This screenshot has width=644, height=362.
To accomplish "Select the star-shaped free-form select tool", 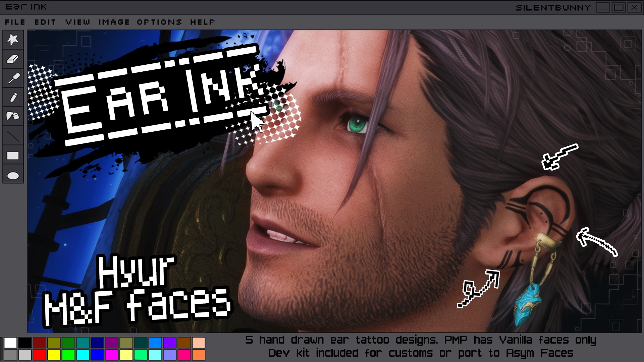I will coord(13,40).
